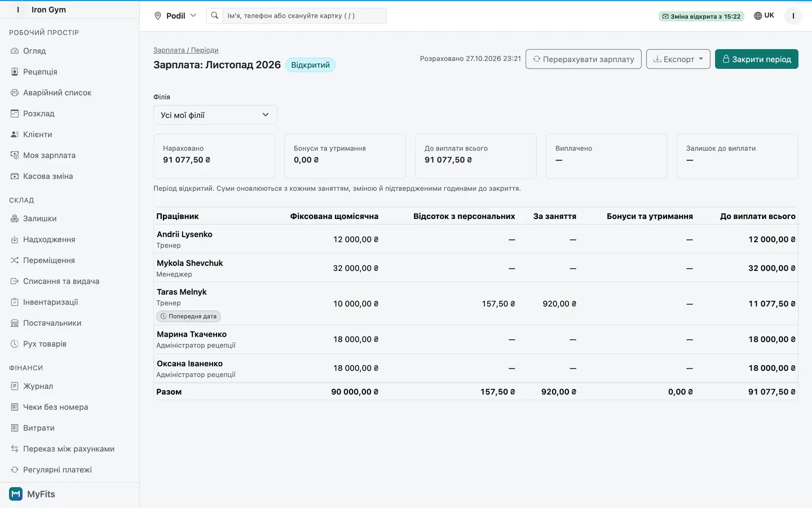Click the Залишки boxes icon
The width and height of the screenshot is (812, 508).
[x=15, y=218]
